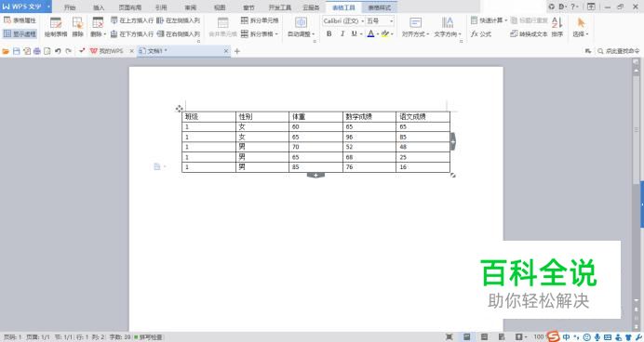This screenshot has width=644, height=342.
Task: Click the 点此查找命令 search box
Action: pyautogui.click(x=619, y=51)
